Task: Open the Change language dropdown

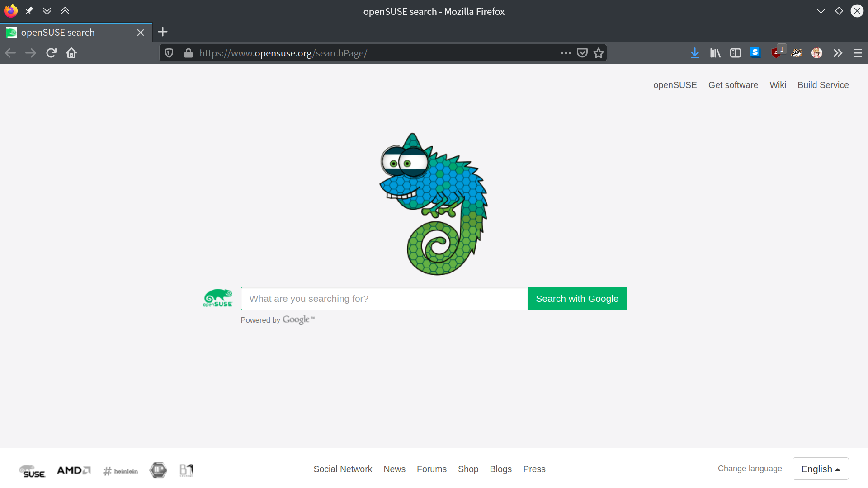Action: coord(821,469)
